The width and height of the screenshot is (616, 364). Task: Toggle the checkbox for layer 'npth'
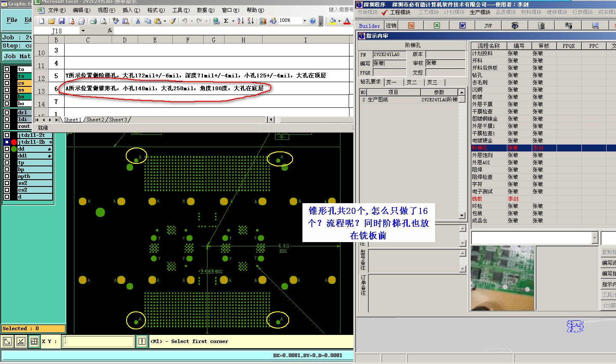click(x=7, y=176)
